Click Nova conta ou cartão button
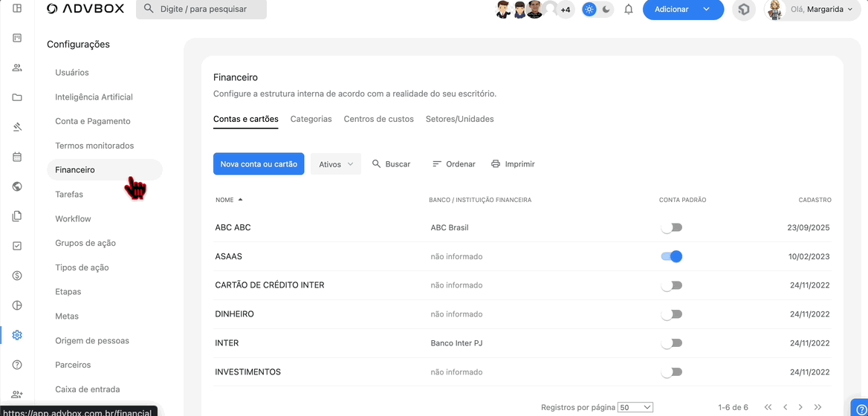Image resolution: width=868 pixels, height=416 pixels. [259, 164]
